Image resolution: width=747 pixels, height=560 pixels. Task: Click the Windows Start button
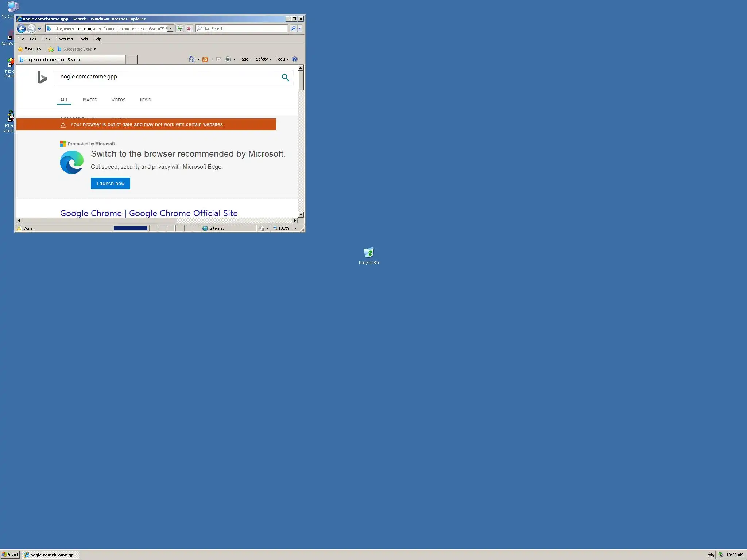(10, 555)
